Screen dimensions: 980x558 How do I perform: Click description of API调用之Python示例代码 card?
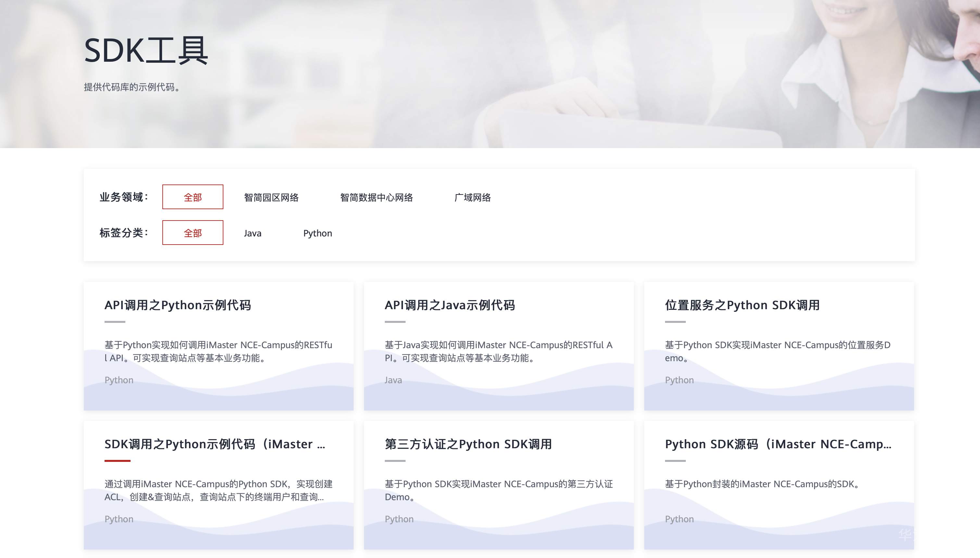(219, 351)
